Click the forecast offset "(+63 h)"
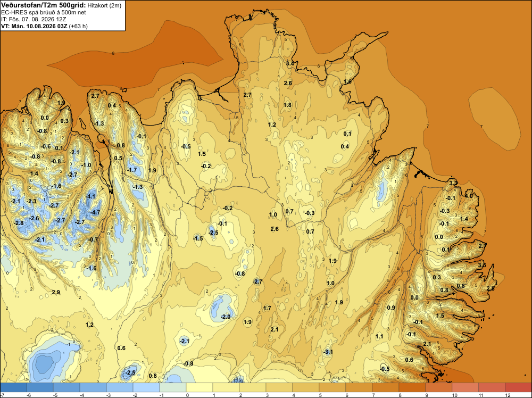The height and width of the screenshot is (398, 532). click(x=78, y=26)
